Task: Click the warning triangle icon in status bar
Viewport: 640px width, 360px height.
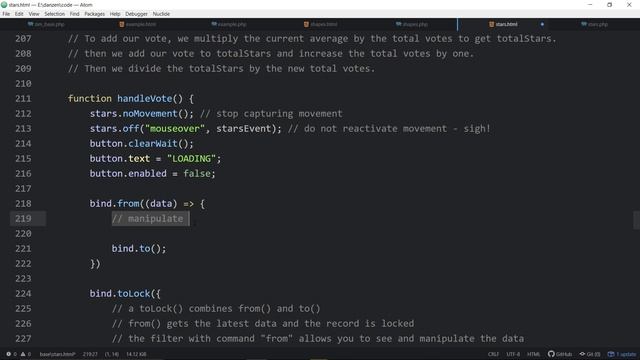Action: [23, 354]
